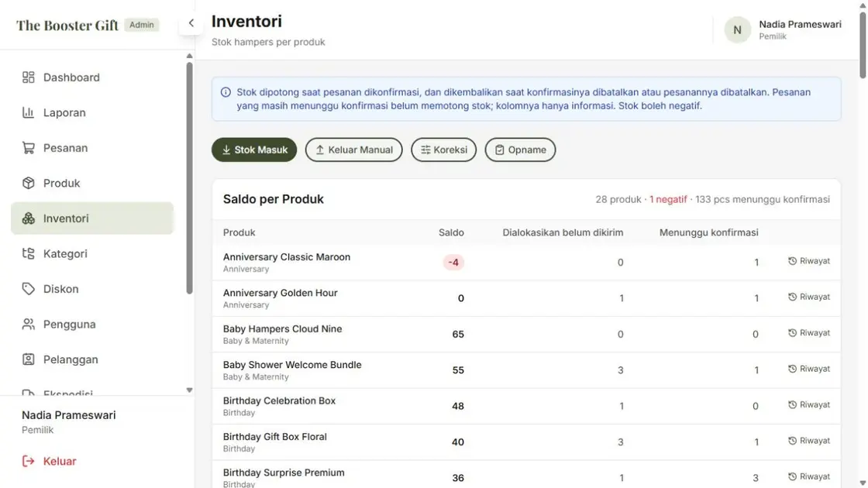Click the -4 negative saldo badge
This screenshot has width=868, height=488.
tap(453, 263)
